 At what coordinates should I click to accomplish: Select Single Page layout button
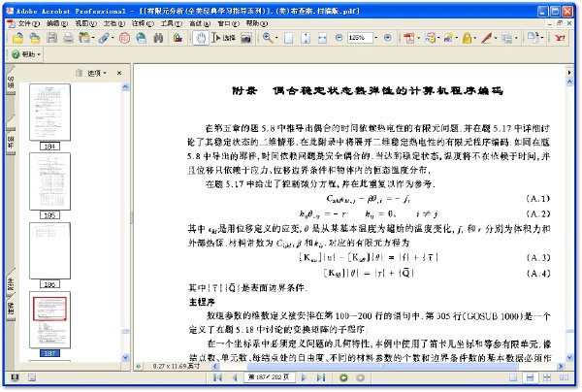coord(513,377)
